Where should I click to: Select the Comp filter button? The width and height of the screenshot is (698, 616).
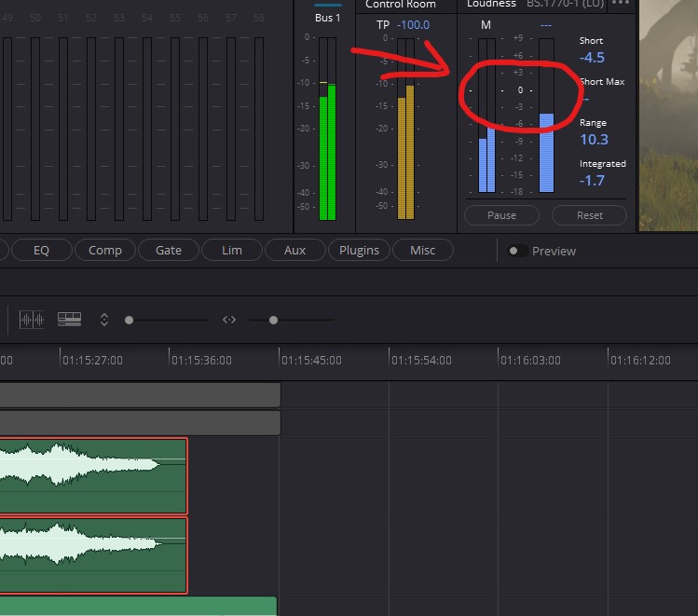[105, 250]
